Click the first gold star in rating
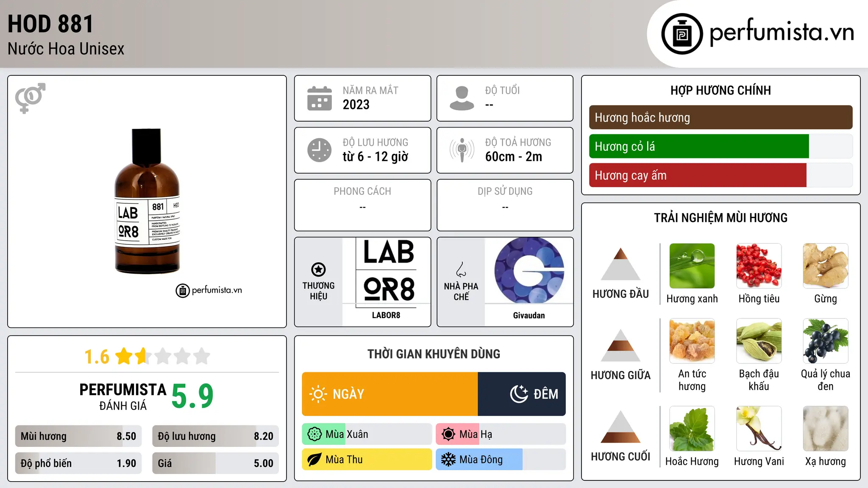This screenshot has width=868, height=488. click(x=124, y=356)
